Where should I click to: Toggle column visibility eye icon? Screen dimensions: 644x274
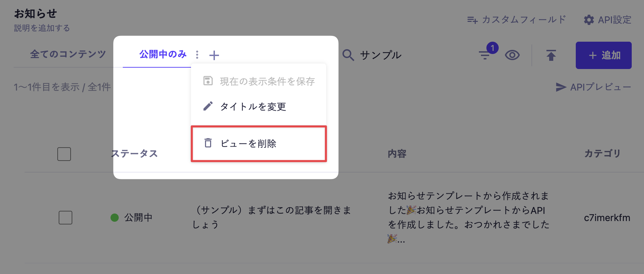coord(512,55)
